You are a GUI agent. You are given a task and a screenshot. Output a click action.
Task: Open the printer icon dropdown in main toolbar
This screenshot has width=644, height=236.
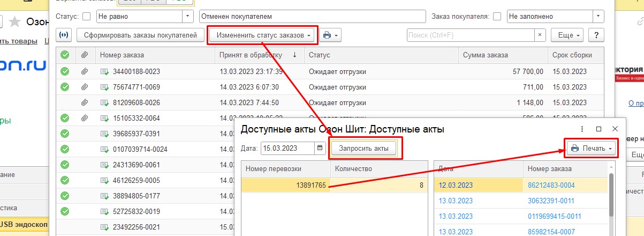[x=331, y=35]
